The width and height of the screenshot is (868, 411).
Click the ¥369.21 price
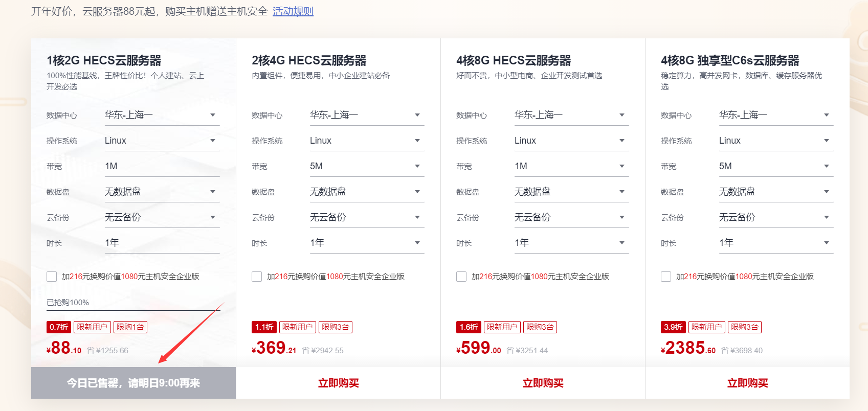pyautogui.click(x=274, y=348)
